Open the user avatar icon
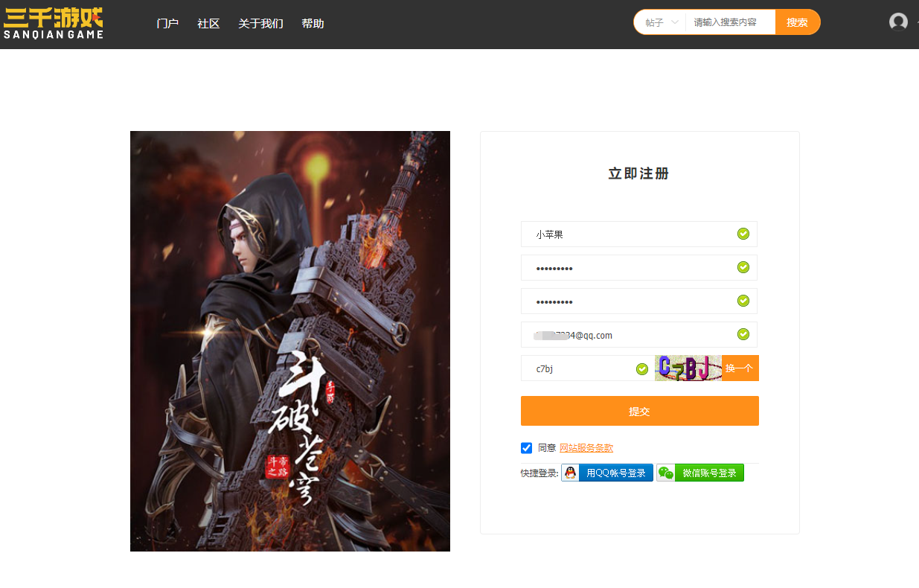The image size is (919, 588). 898,22
